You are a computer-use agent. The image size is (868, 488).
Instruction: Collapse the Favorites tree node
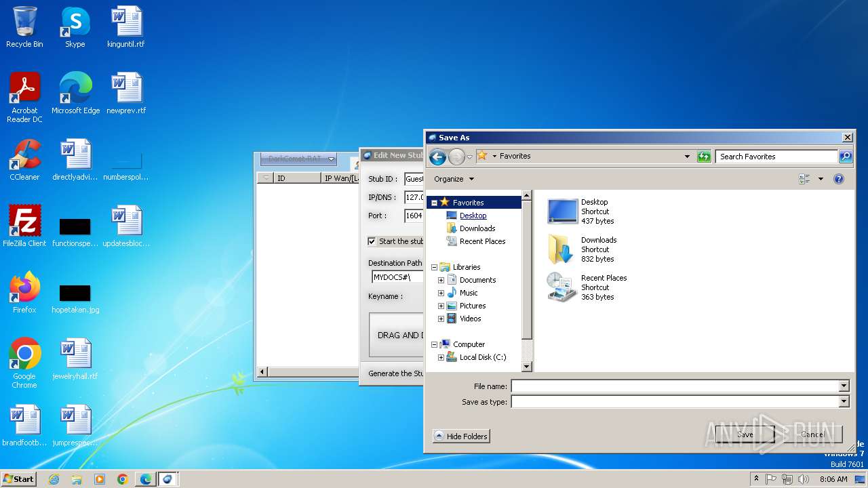(434, 203)
